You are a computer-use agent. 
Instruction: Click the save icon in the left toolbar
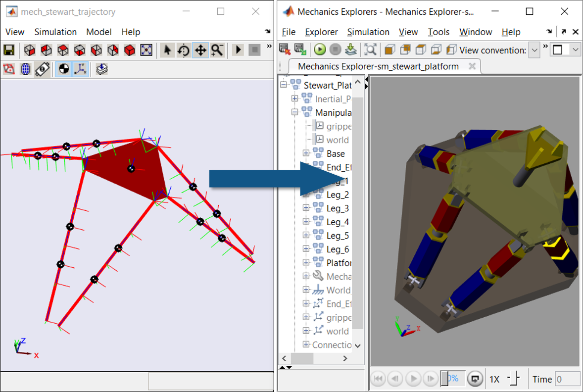(8, 50)
